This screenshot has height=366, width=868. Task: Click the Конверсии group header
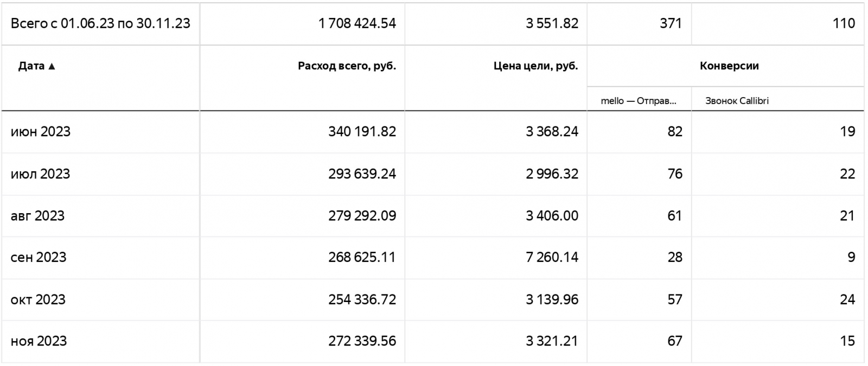[x=729, y=66]
